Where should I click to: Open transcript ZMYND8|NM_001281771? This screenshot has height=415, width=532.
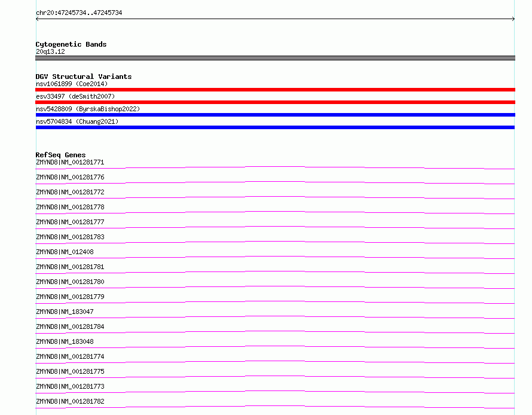pyautogui.click(x=70, y=162)
